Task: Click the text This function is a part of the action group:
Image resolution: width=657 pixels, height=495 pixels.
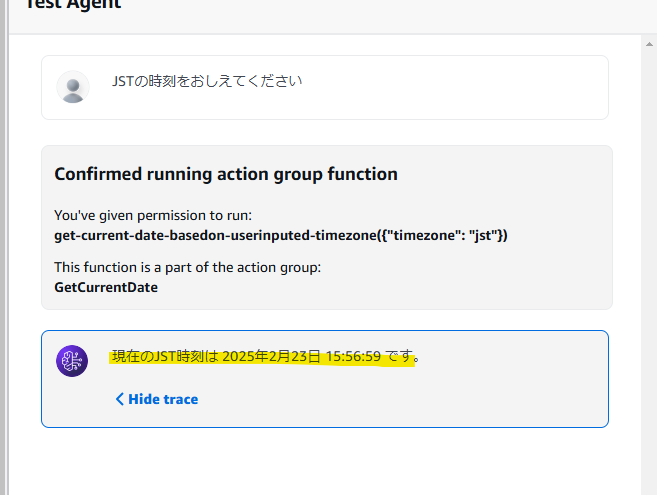Action: click(187, 267)
